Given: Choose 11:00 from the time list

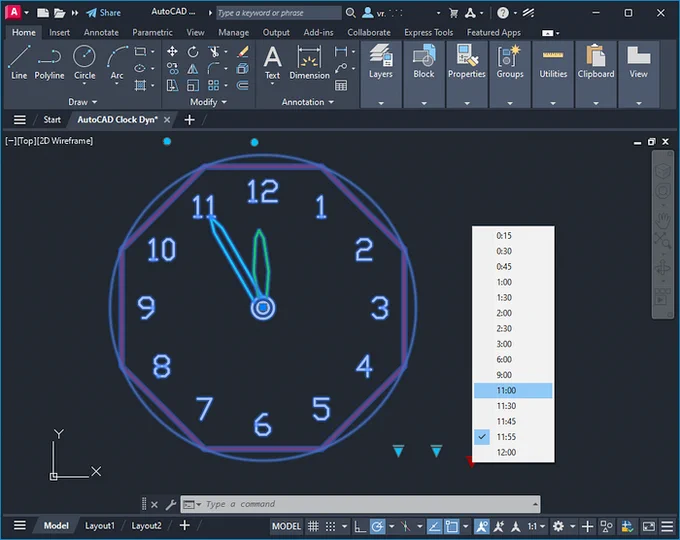Looking at the screenshot, I should (x=513, y=390).
